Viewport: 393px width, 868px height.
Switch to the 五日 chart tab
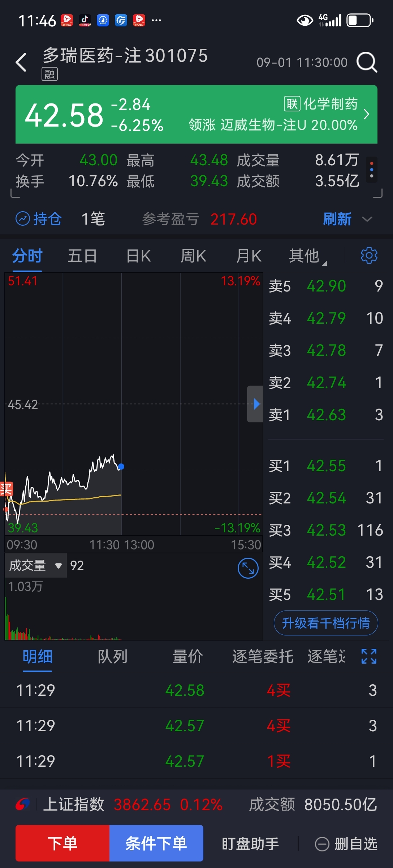[x=82, y=256]
